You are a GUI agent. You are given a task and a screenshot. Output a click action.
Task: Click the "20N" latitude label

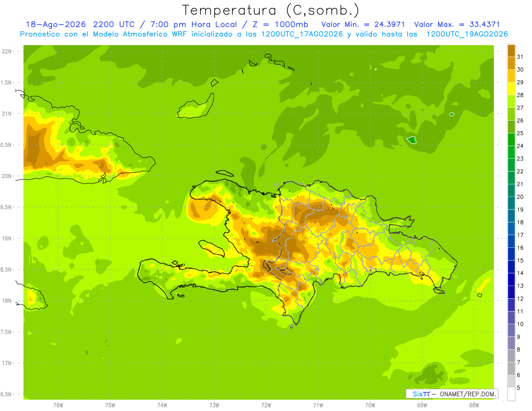(x=7, y=176)
